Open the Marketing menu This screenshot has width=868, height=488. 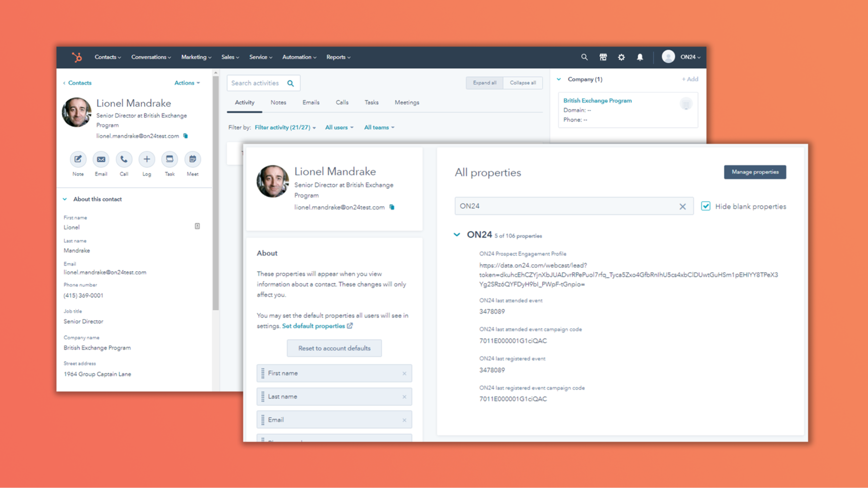coord(196,57)
